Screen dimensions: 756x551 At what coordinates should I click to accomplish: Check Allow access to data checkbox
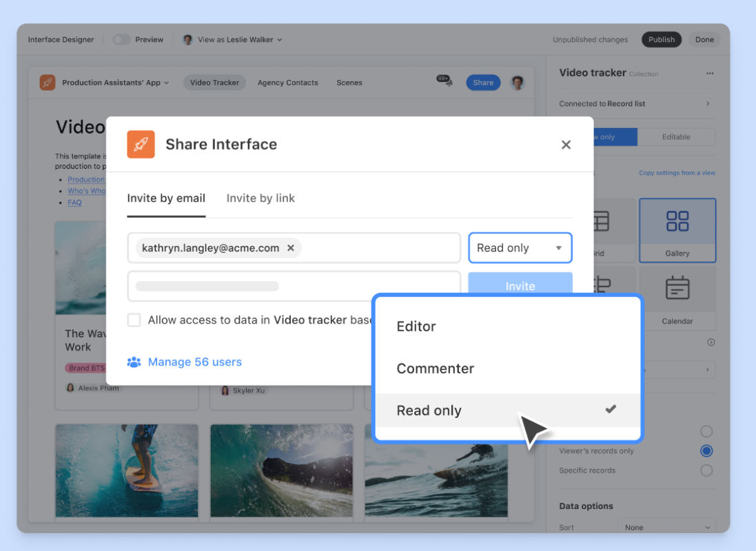(134, 320)
